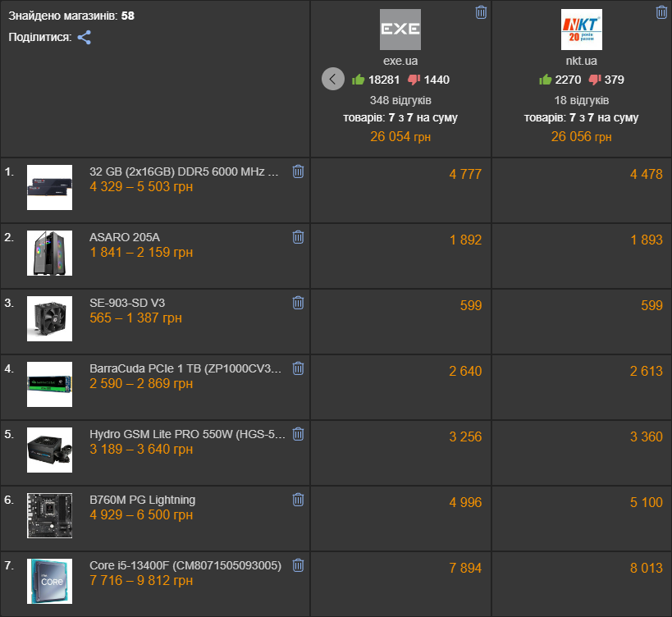Image resolution: width=672 pixels, height=617 pixels.
Task: Delete the Core i5-13400F item
Action: 298,565
